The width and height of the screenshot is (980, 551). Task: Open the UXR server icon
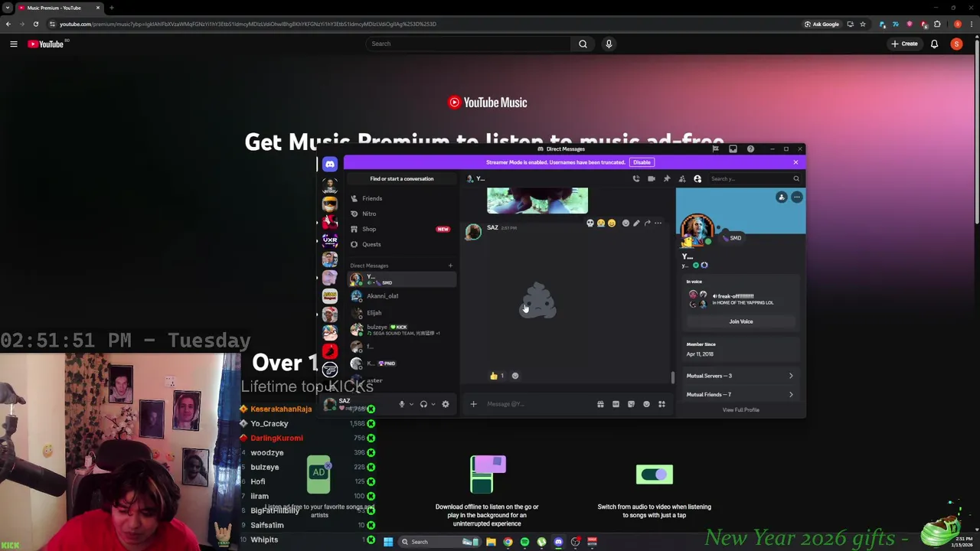pyautogui.click(x=329, y=240)
